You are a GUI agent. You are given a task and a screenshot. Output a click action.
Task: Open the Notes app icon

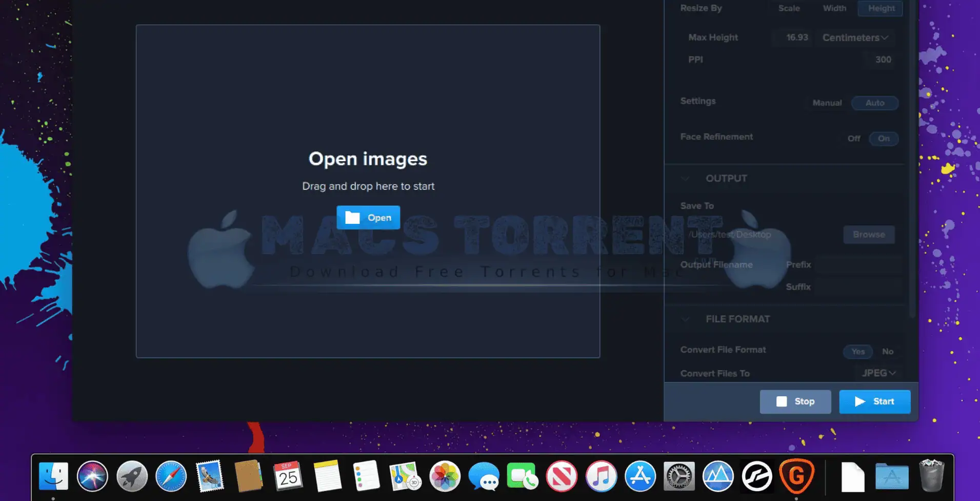pyautogui.click(x=327, y=476)
